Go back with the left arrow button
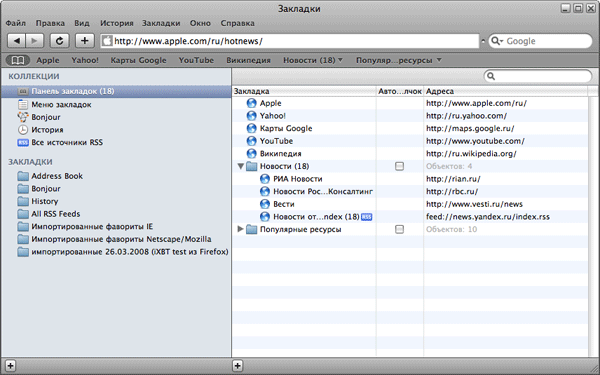This screenshot has height=375, width=600. pos(16,41)
